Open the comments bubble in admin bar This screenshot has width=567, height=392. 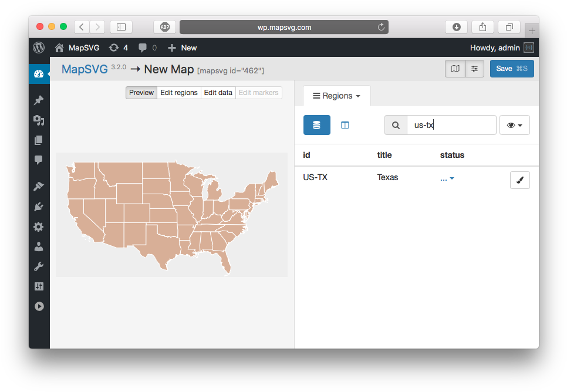[x=147, y=48]
